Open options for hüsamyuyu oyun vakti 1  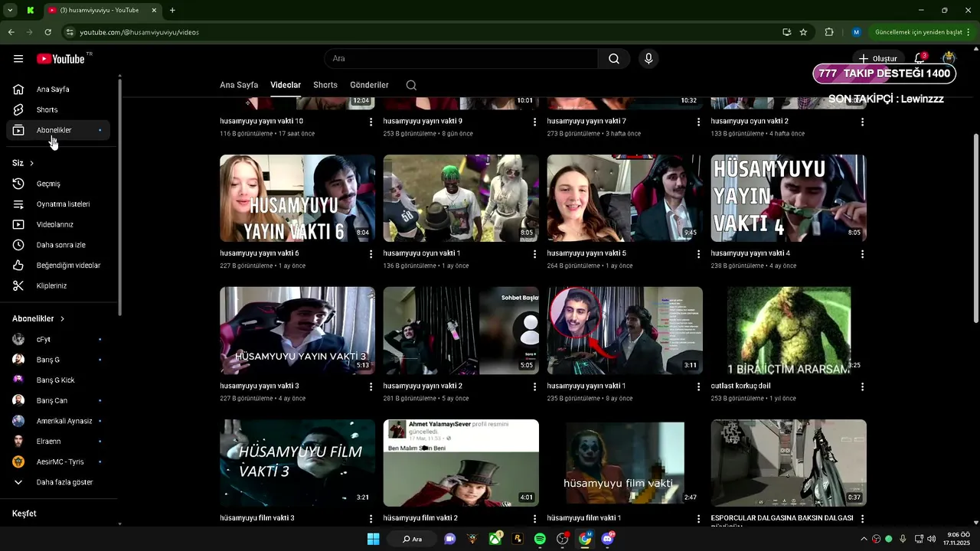point(535,254)
